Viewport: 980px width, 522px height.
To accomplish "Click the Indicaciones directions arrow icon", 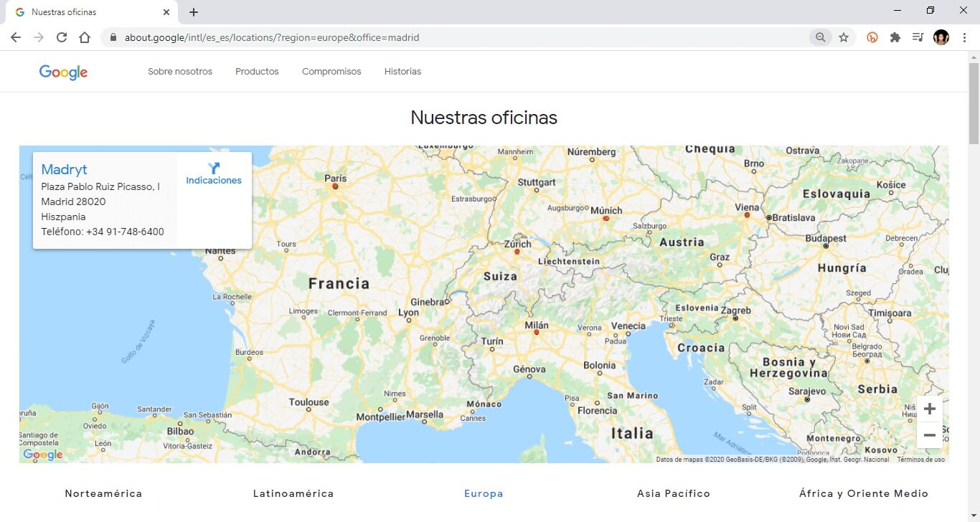I will pyautogui.click(x=214, y=168).
